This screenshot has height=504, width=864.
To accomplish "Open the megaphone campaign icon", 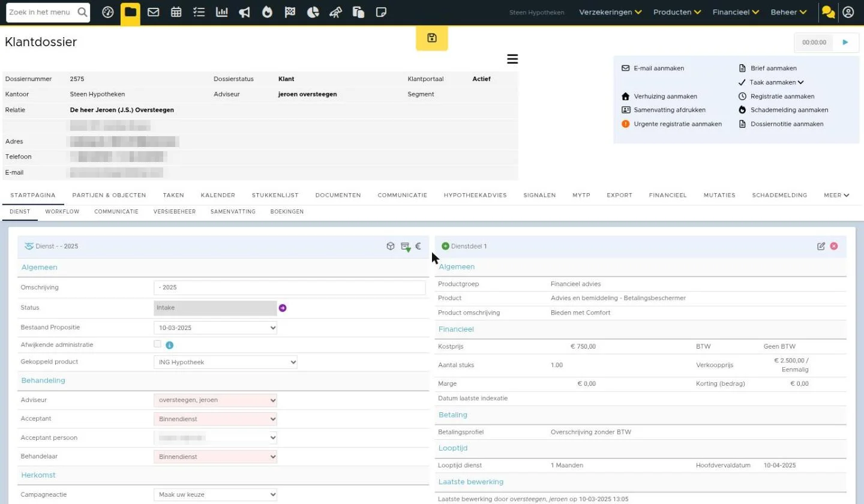I will click(x=245, y=12).
